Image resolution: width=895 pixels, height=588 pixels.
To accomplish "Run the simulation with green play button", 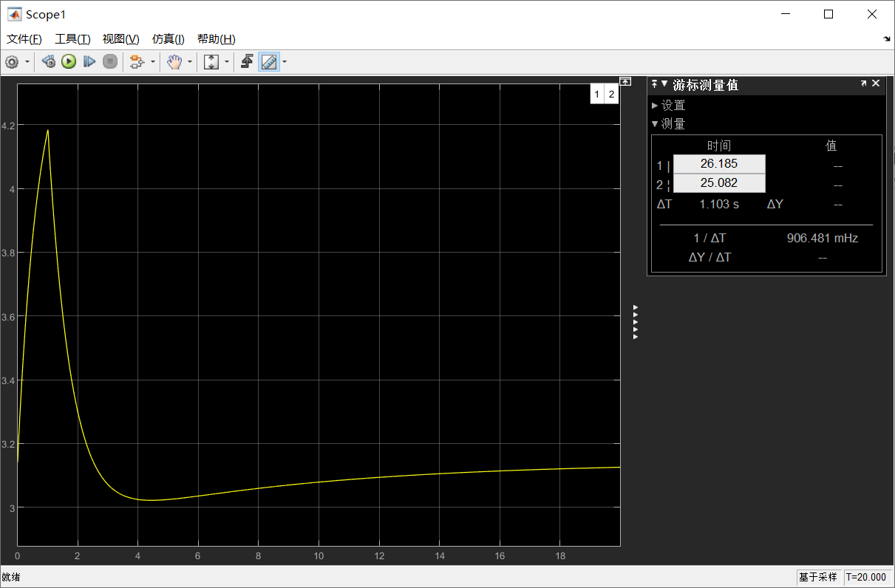I will (x=69, y=62).
